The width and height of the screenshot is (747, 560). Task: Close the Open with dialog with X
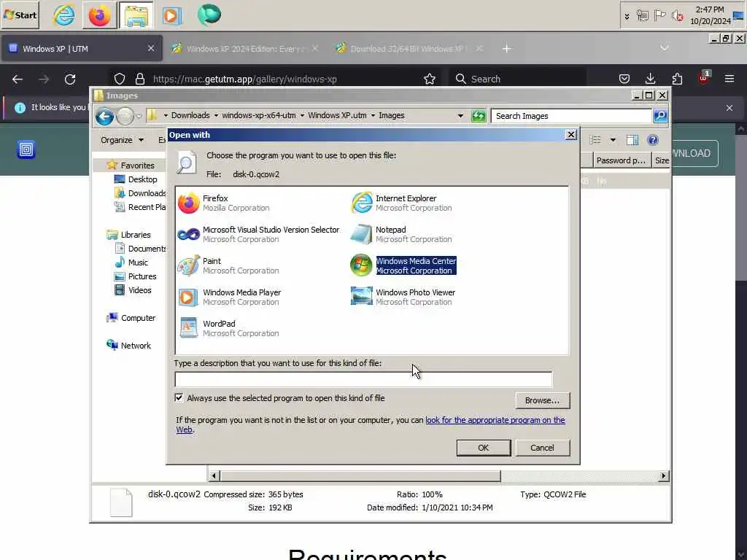[x=570, y=135]
